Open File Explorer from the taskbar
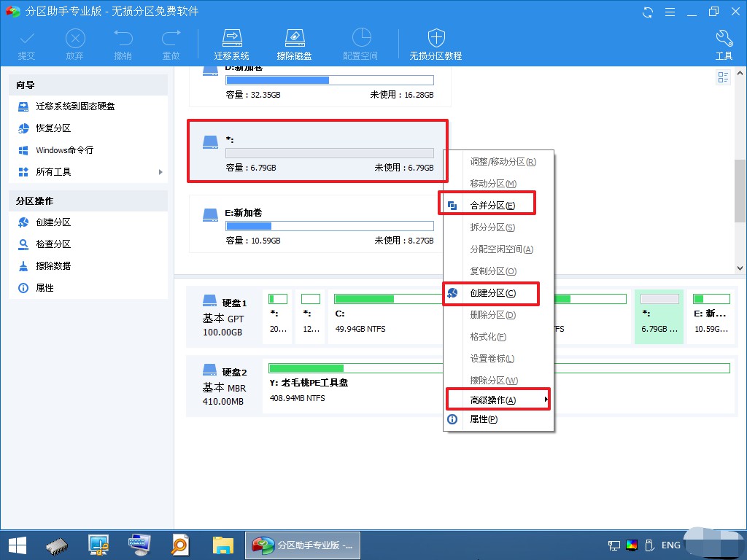Viewport: 747px width, 560px height. [x=222, y=545]
